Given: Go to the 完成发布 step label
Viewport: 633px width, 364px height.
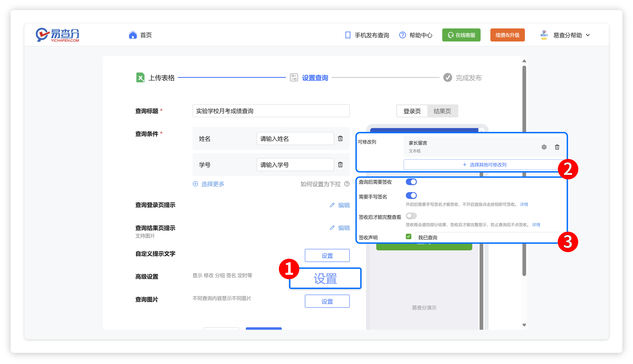Looking at the screenshot, I should 469,78.
